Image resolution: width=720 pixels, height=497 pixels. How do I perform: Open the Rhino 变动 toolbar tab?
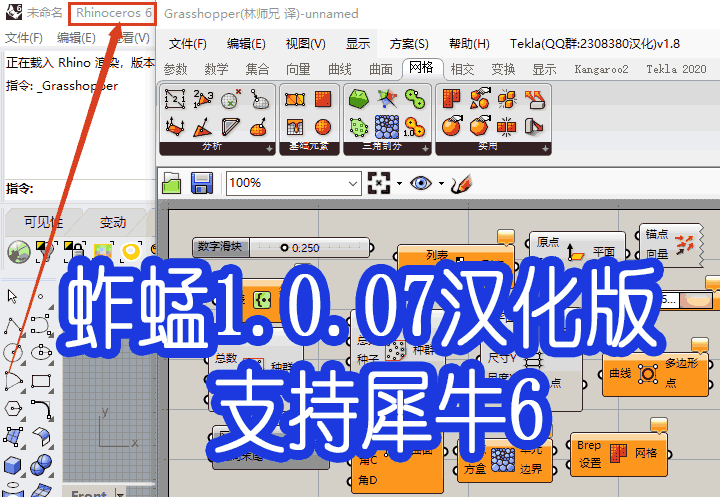pyautogui.click(x=113, y=222)
